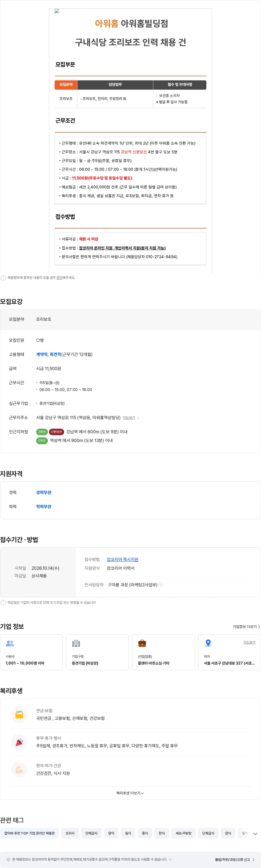Click the 위치 map pin icon

coord(208,643)
